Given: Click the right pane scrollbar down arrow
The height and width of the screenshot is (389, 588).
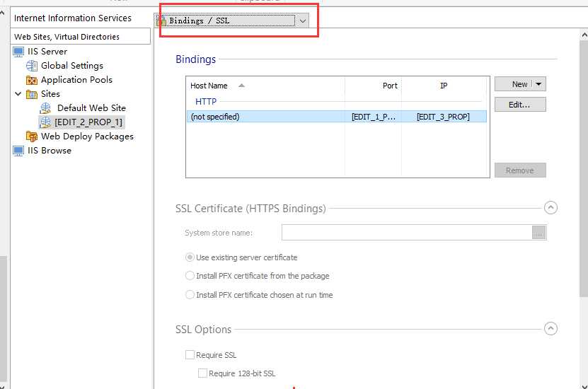Looking at the screenshot, I should pos(584,386).
